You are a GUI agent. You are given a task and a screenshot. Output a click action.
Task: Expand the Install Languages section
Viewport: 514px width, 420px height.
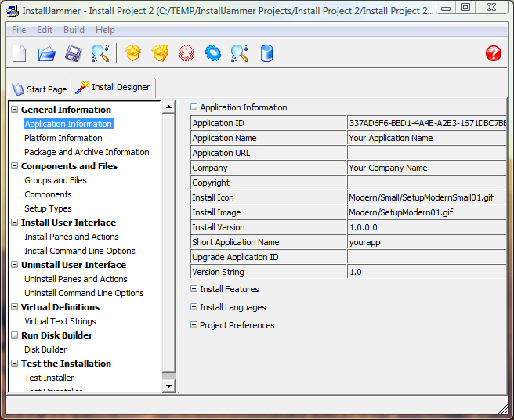pos(194,307)
